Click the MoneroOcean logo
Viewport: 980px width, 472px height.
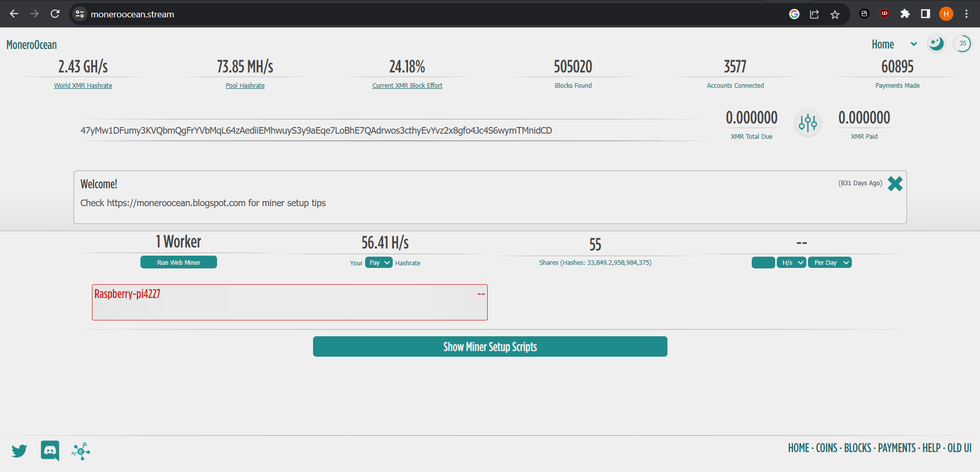point(32,45)
